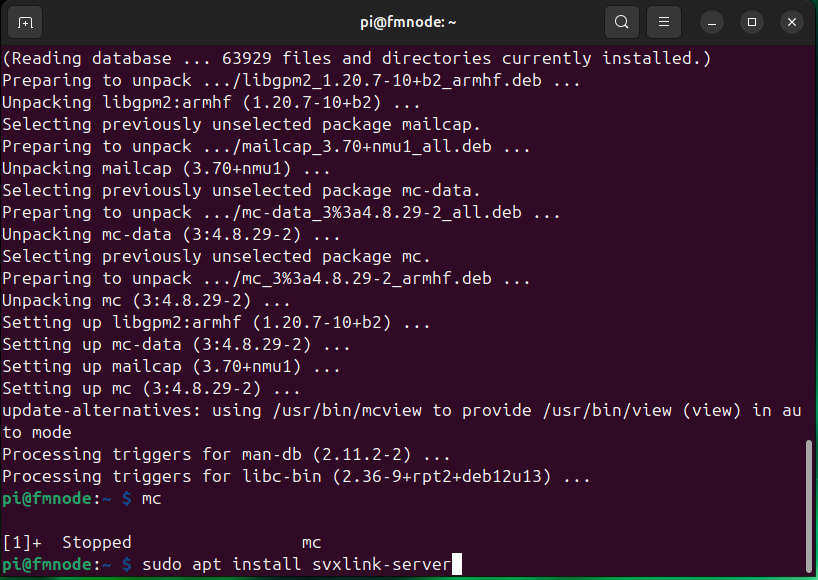Click the new tab plus icon
The height and width of the screenshot is (580, 818).
25,21
